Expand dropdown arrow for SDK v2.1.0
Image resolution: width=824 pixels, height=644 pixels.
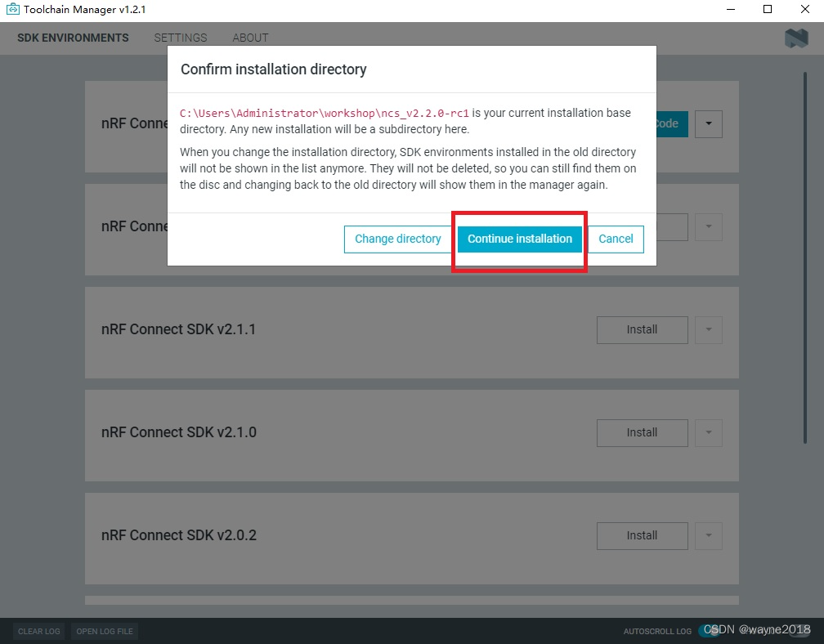point(709,433)
